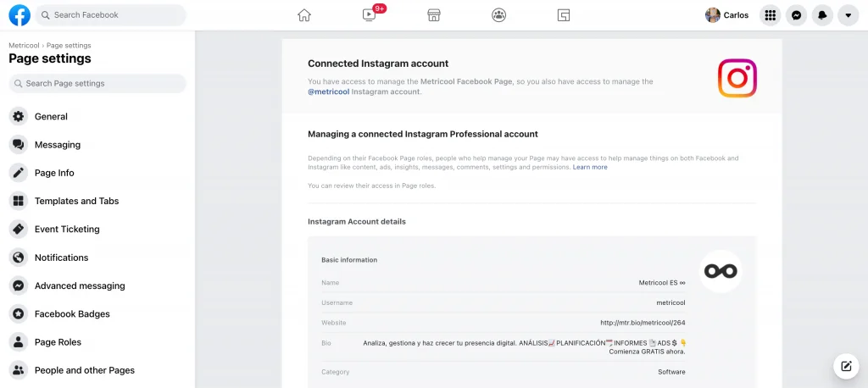Expand the account dropdown arrow

(848, 15)
